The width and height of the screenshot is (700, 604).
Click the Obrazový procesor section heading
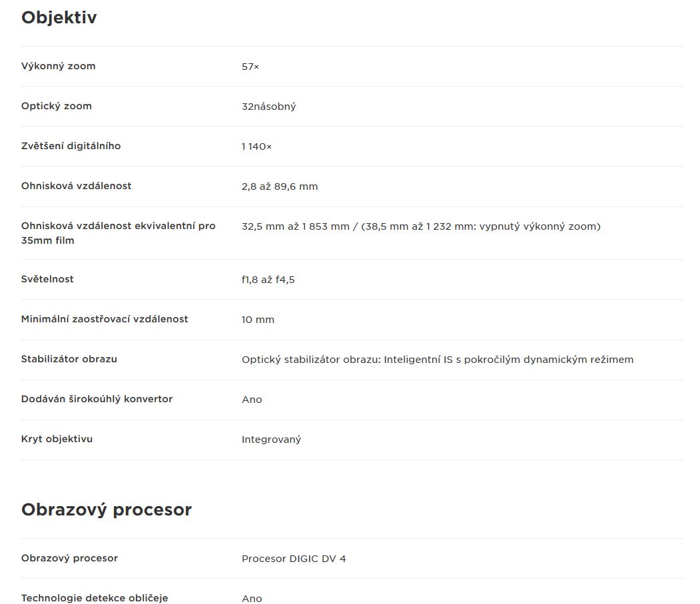107,510
